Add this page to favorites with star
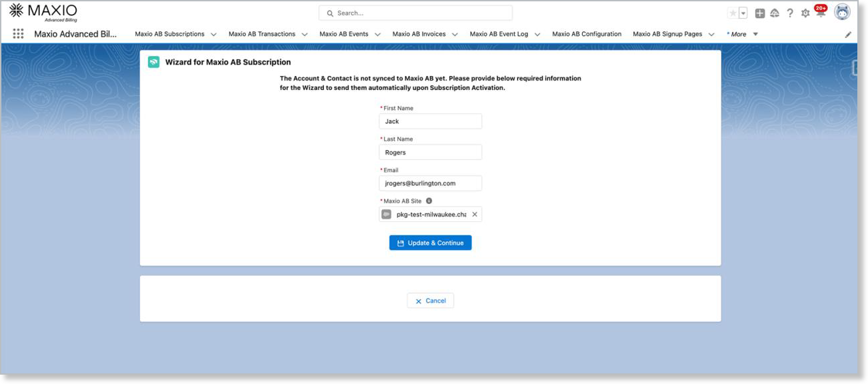 pos(733,13)
